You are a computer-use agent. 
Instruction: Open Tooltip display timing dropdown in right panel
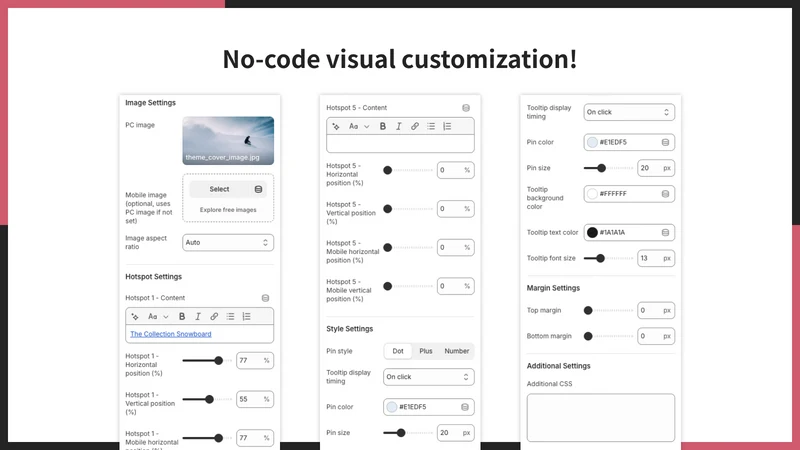click(629, 112)
